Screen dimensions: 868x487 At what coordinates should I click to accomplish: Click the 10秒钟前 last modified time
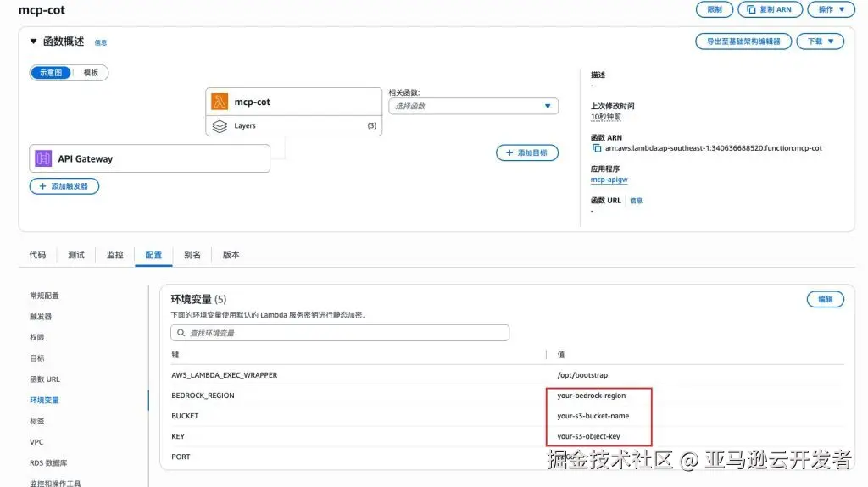(605, 117)
